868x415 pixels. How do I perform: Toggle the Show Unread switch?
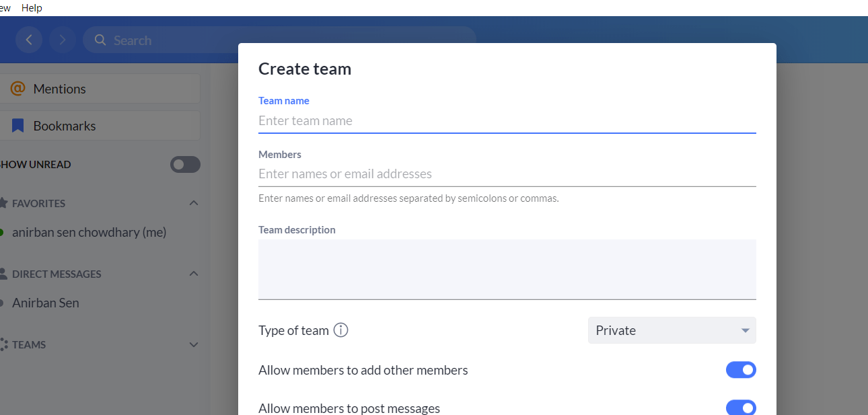(185, 164)
